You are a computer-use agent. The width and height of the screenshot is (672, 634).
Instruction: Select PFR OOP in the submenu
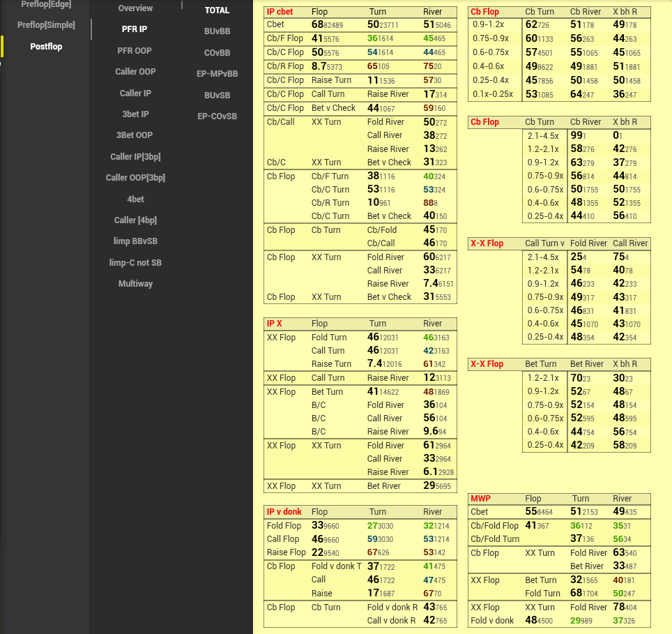pyautogui.click(x=134, y=51)
